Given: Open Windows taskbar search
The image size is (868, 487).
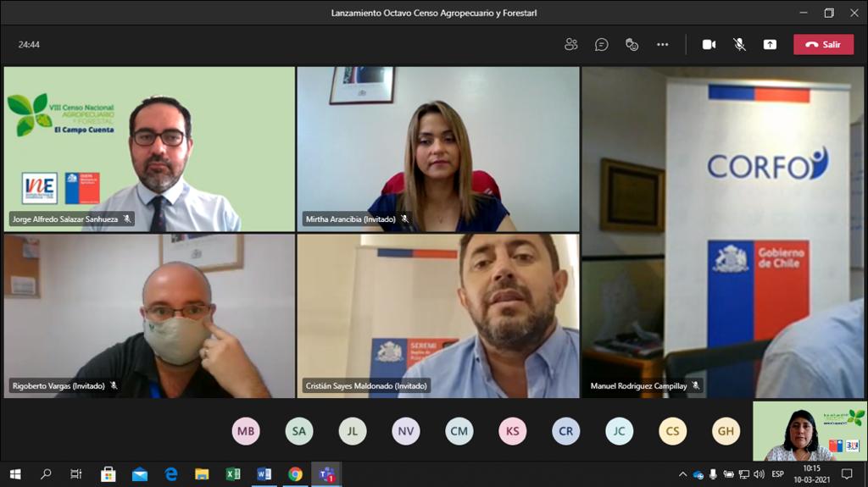Looking at the screenshot, I should pos(46,474).
